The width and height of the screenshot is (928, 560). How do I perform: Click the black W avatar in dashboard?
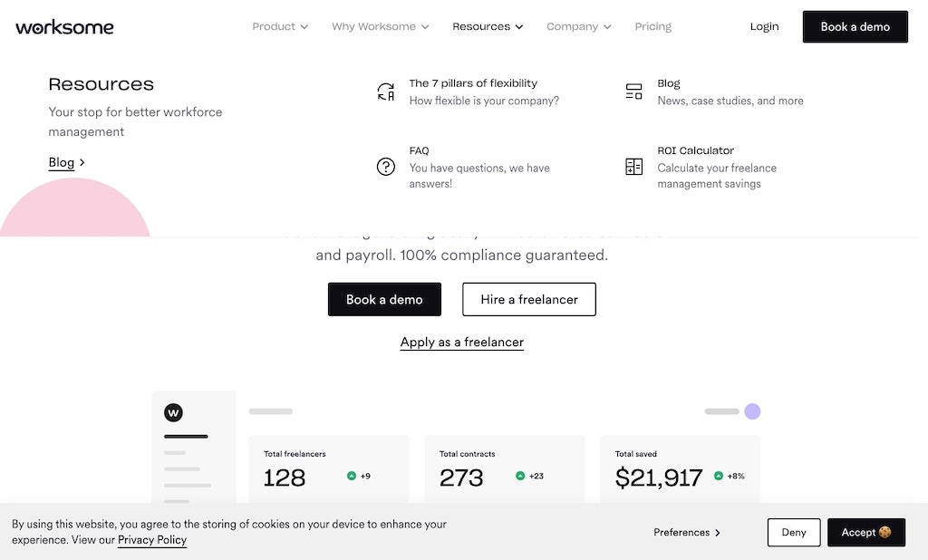point(173,412)
